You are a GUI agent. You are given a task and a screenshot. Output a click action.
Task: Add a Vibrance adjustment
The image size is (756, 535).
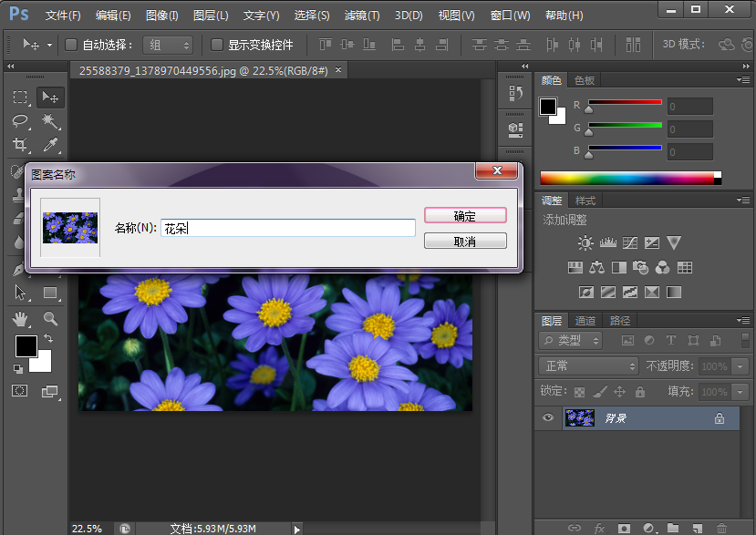[674, 242]
